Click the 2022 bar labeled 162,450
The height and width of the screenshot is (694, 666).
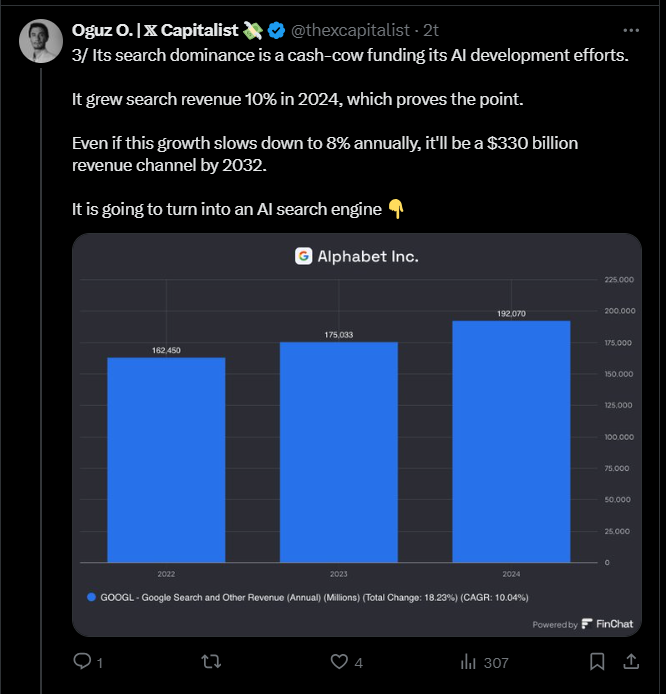click(x=166, y=460)
